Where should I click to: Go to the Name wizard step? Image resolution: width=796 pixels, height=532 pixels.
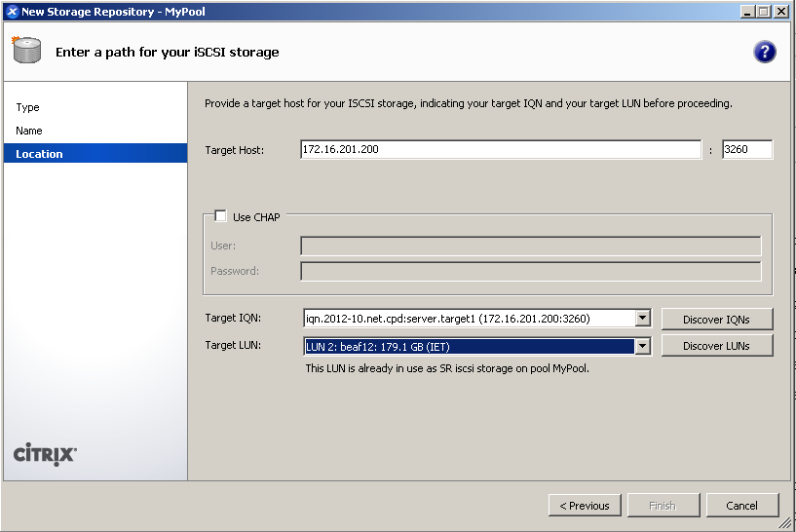coord(29,131)
